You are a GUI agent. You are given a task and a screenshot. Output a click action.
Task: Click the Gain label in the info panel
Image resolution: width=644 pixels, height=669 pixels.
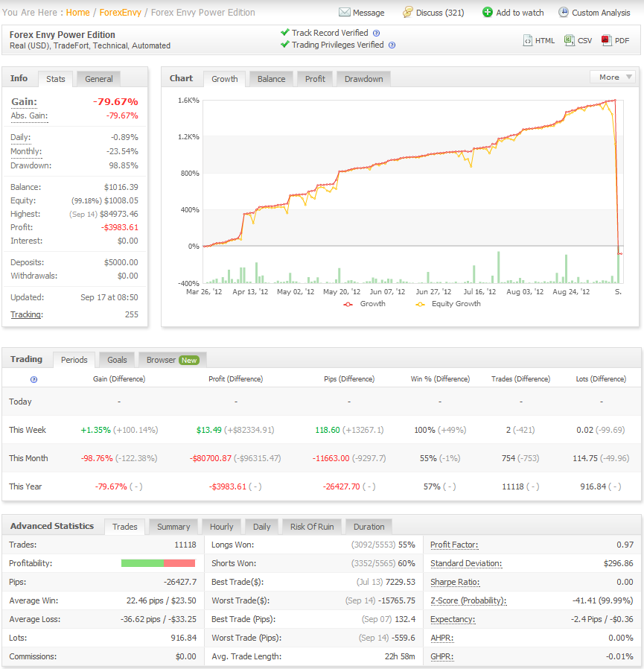click(25, 101)
